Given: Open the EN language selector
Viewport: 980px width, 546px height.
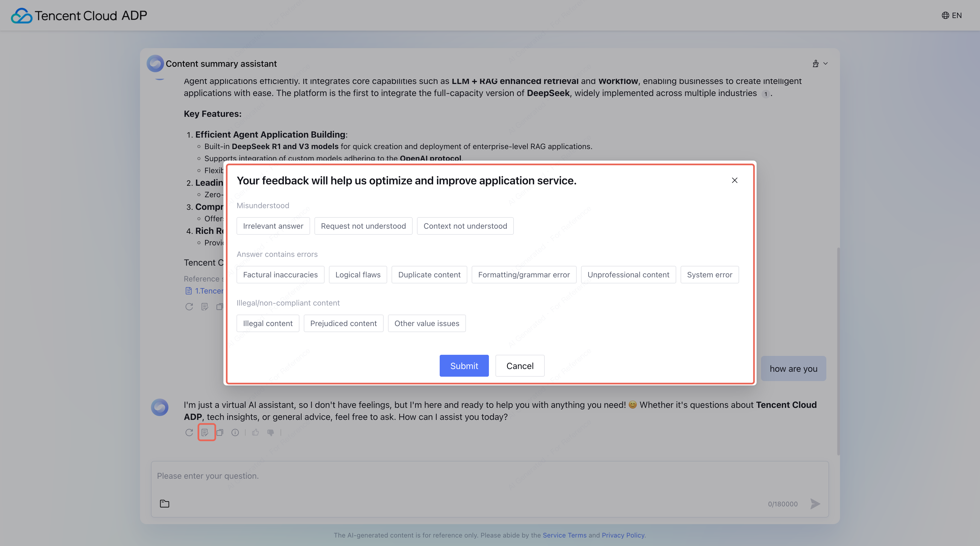Looking at the screenshot, I should 952,15.
